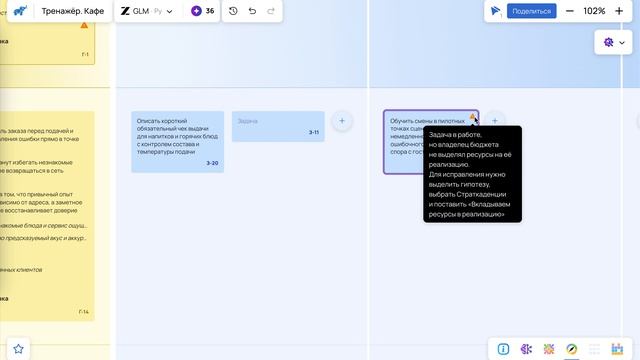Click the warning icon on Обучить смены card
Viewport: 640px width, 360px height.
pos(472,117)
